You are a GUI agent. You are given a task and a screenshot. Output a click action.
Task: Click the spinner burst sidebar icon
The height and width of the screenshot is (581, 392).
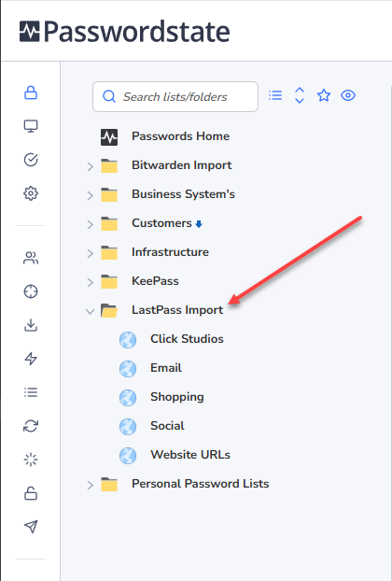pos(31,460)
